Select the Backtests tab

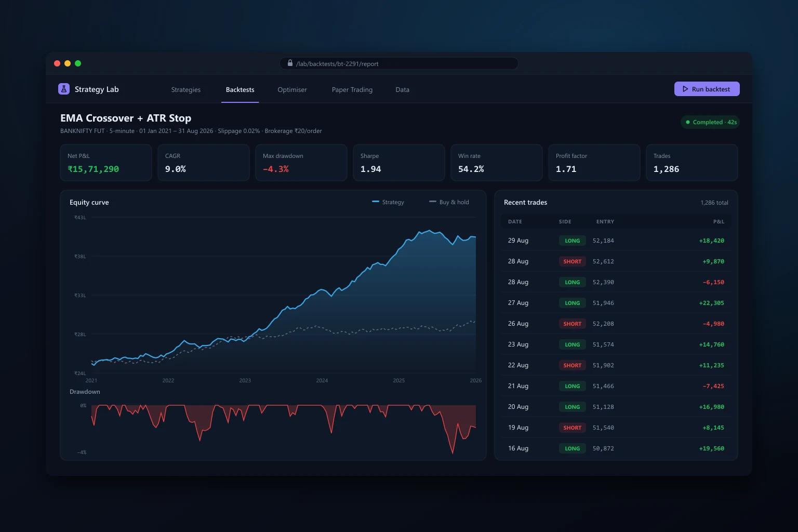click(x=240, y=89)
